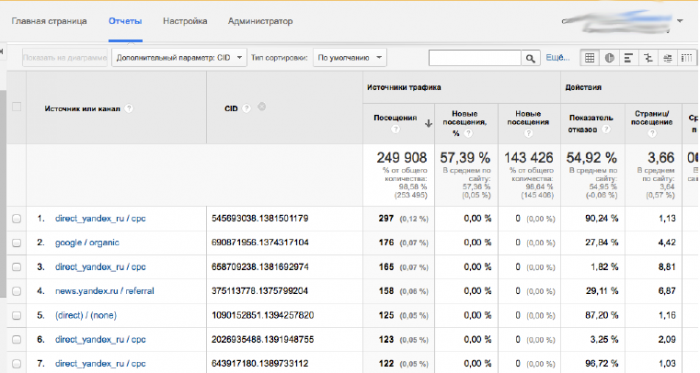
Task: Click the left vertical scrollbar
Action: point(3,194)
